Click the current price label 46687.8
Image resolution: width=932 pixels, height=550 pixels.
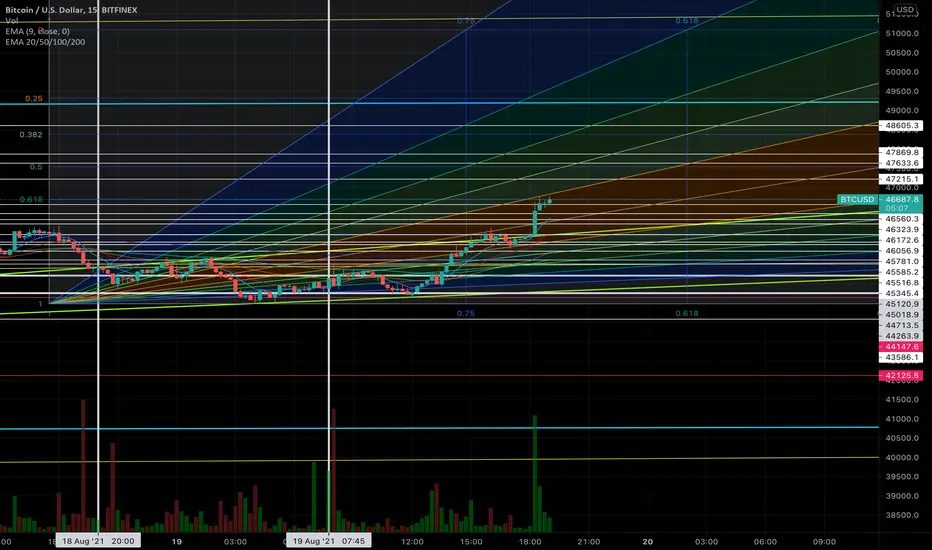901,199
